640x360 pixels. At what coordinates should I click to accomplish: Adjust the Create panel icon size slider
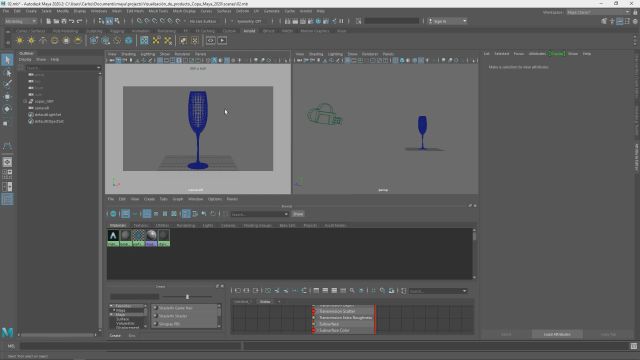pyautogui.click(x=187, y=297)
